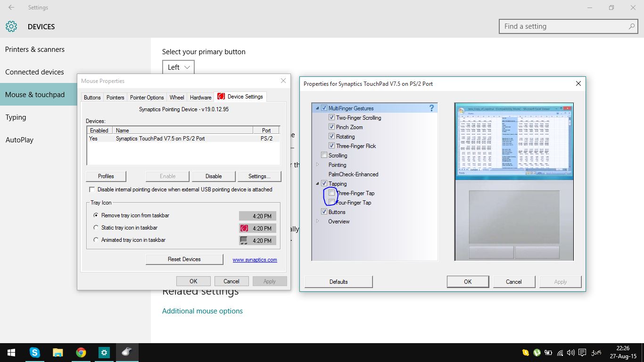Screen dimensions: 644x362
Task: Open Typing settings
Action: coord(16,117)
